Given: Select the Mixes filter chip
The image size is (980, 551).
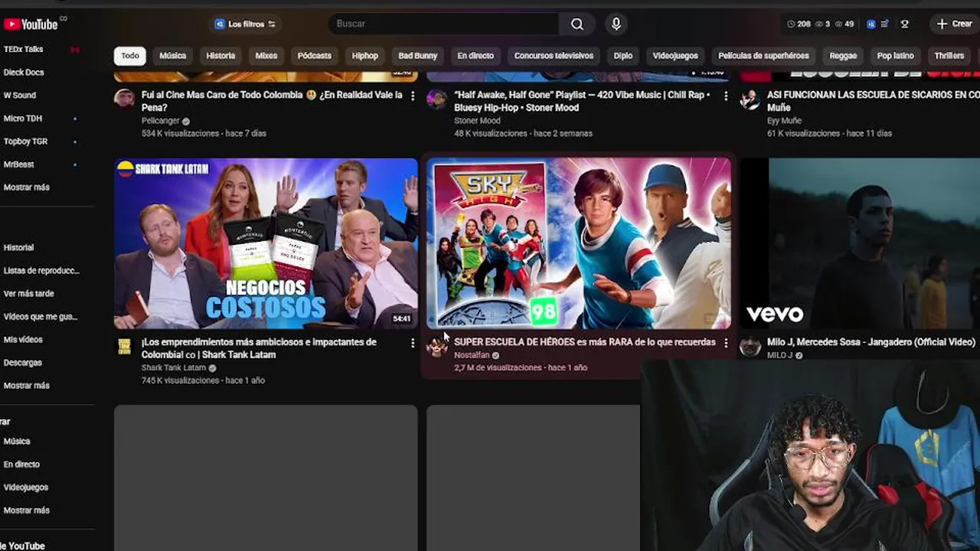Looking at the screenshot, I should coord(266,56).
